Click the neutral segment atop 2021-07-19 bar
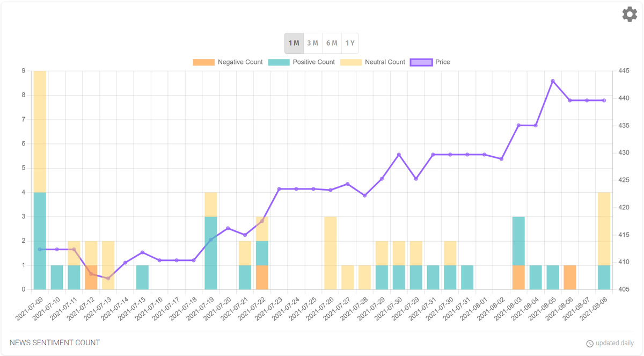The height and width of the screenshot is (356, 644). tap(210, 205)
